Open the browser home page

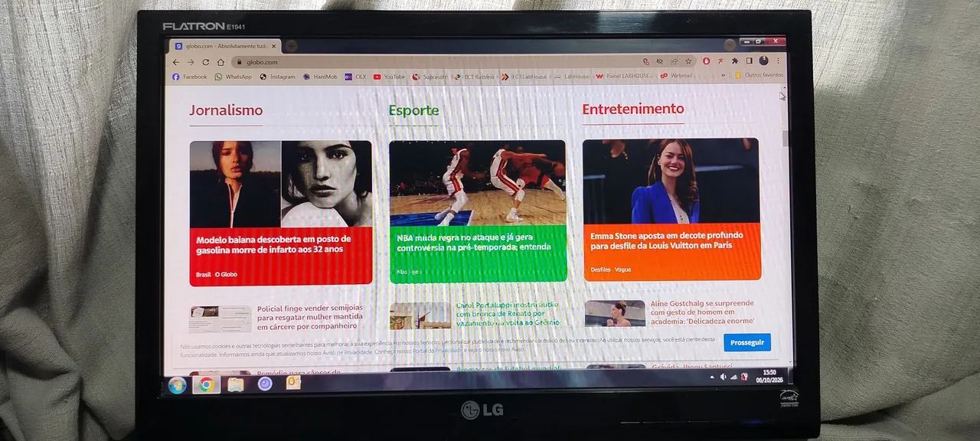coord(220,62)
